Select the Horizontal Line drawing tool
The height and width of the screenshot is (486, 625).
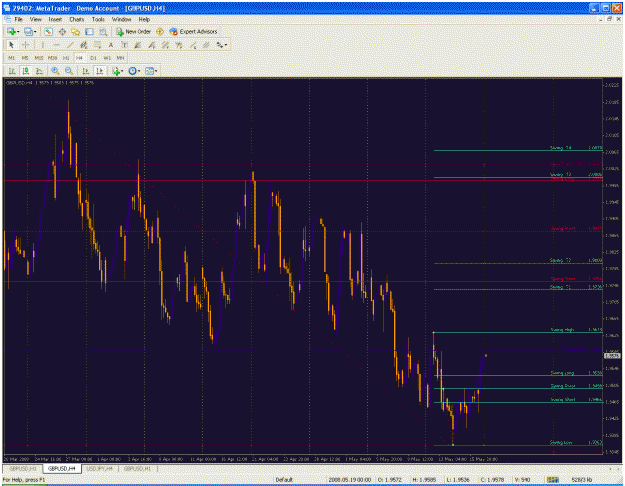tap(57, 45)
